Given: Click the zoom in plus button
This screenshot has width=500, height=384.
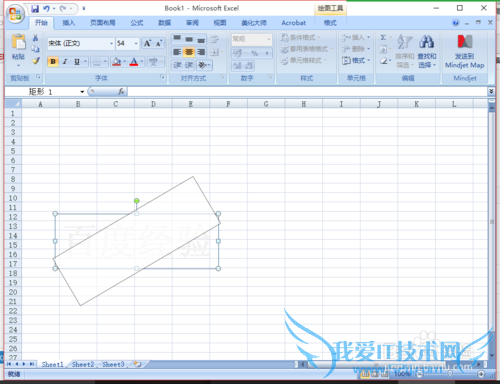Looking at the screenshot, I should (x=481, y=374).
